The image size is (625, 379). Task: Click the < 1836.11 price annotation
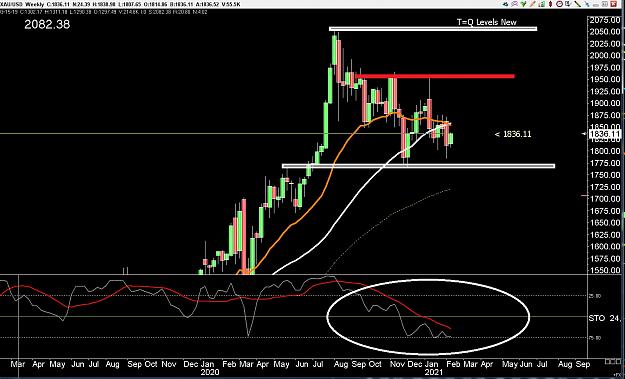[513, 134]
